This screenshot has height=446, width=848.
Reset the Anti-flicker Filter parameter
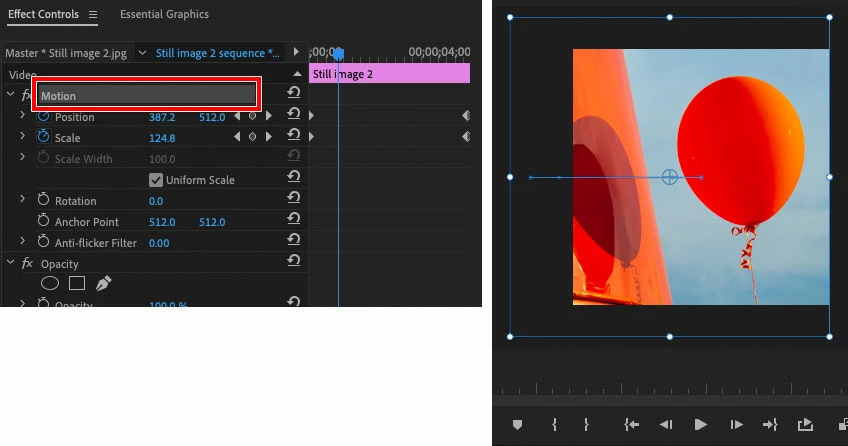294,239
